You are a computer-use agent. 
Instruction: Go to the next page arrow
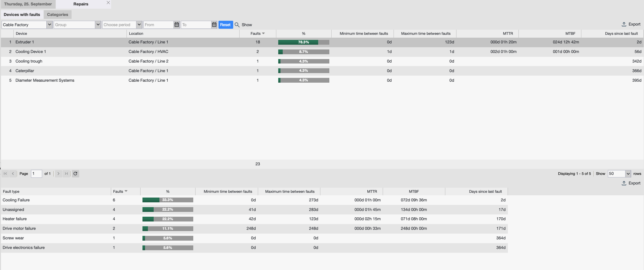[58, 174]
